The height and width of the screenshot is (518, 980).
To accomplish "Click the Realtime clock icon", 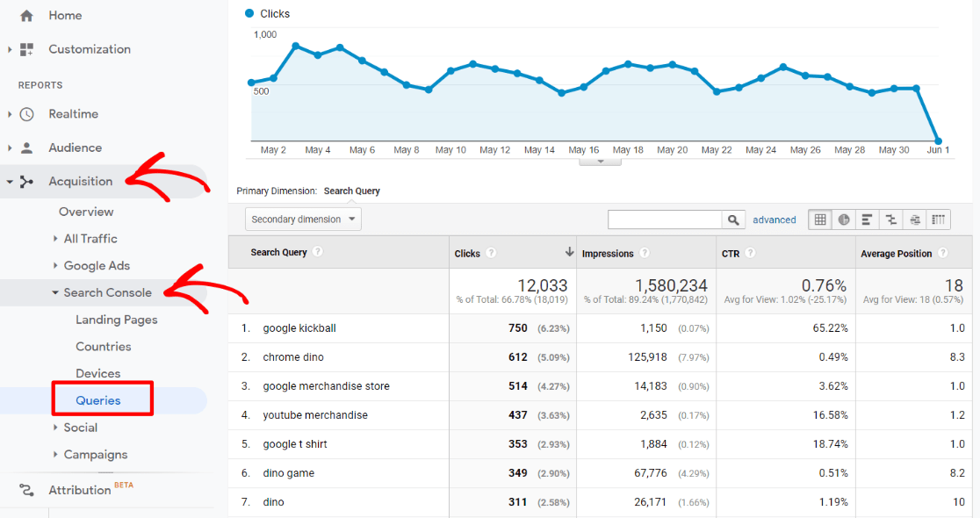I will click(x=26, y=114).
